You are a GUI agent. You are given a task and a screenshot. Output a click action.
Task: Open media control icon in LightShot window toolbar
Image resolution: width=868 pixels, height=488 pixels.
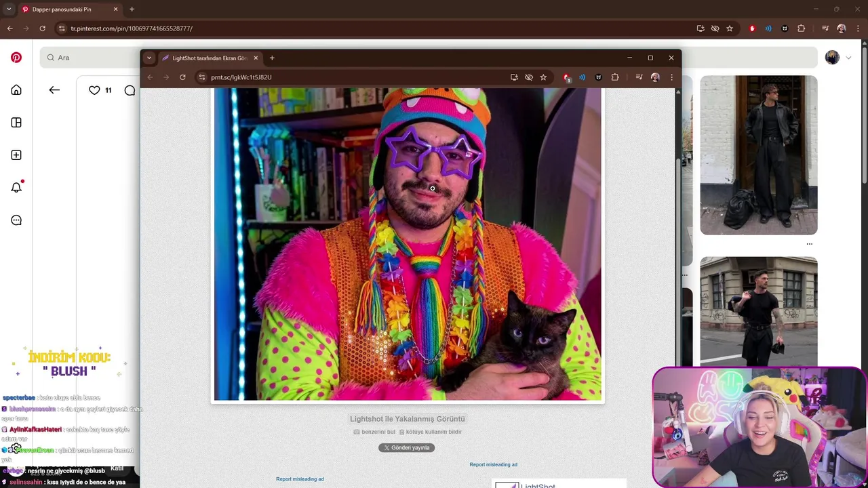click(x=639, y=77)
